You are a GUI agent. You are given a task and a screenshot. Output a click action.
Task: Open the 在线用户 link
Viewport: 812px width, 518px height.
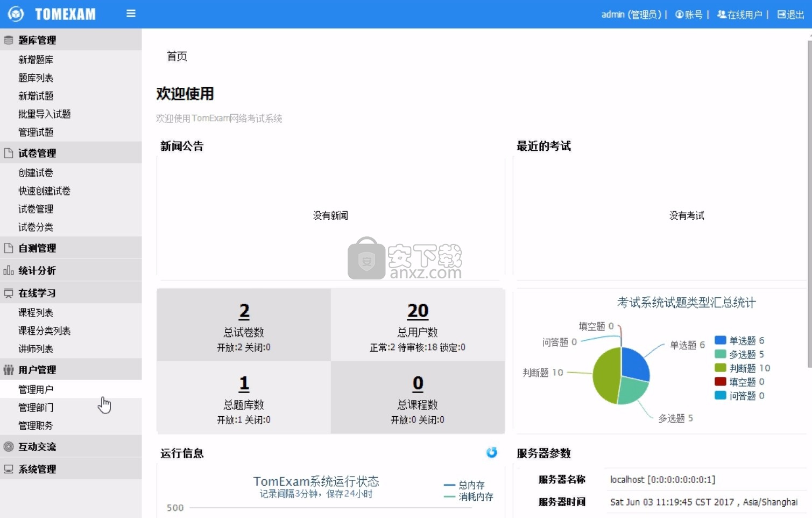pos(744,15)
